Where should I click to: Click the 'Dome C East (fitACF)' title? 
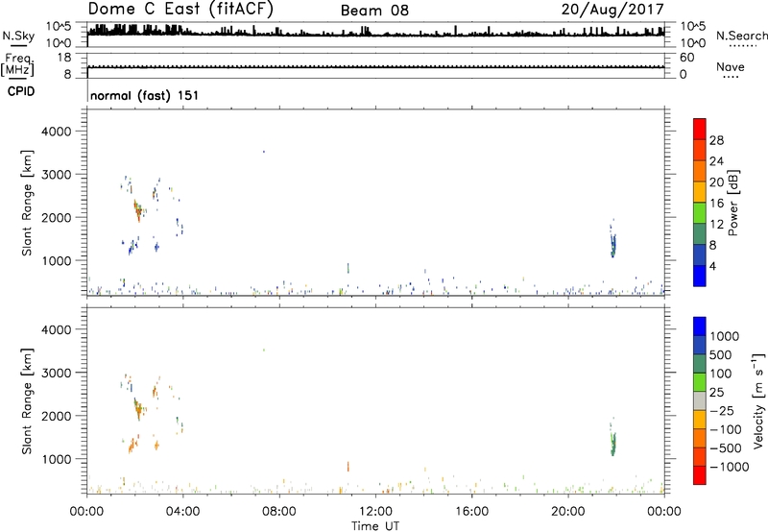coord(180,10)
